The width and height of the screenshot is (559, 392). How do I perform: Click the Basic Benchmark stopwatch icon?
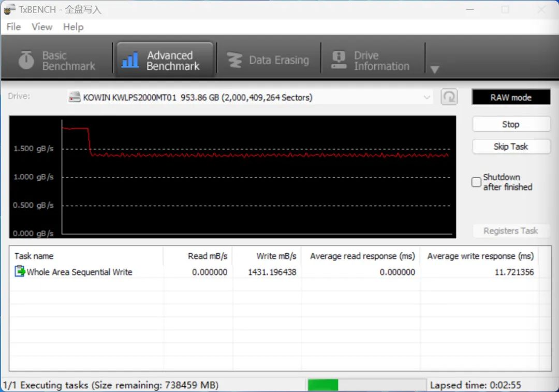pos(26,60)
